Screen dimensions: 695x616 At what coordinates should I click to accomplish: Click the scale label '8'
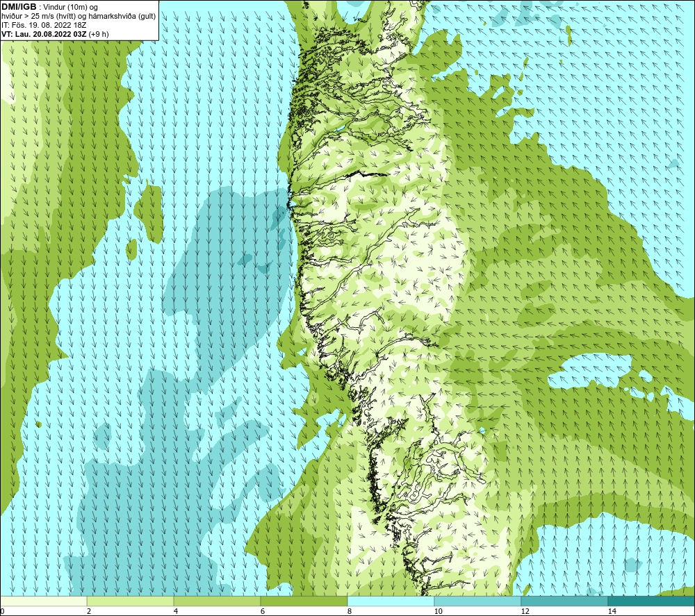pos(350,612)
